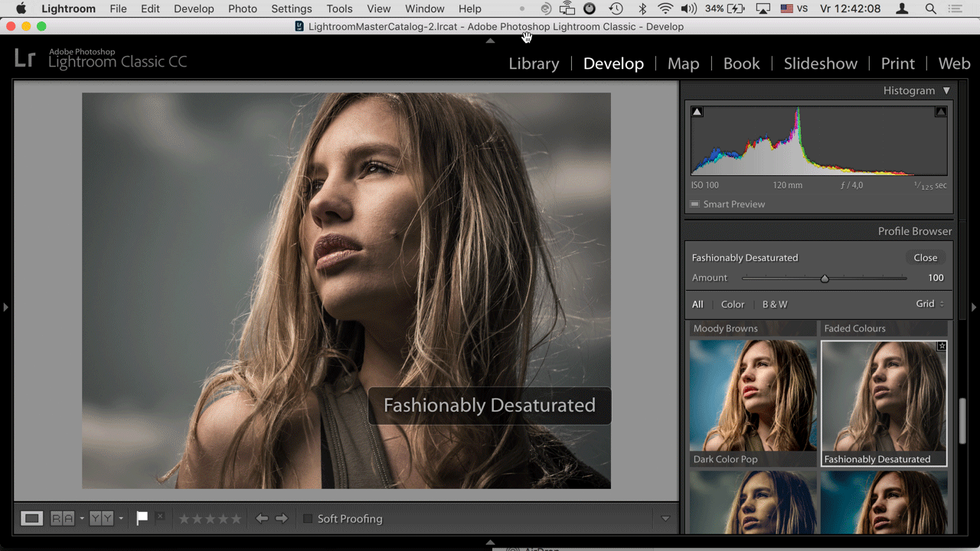The width and height of the screenshot is (980, 551).
Task: Toggle shadow clipping indicator in histogram
Action: click(697, 112)
